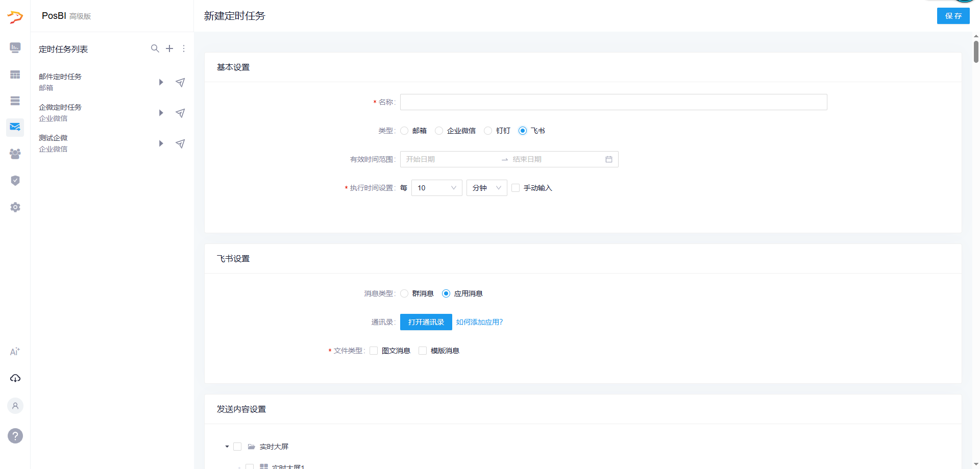Click the search icon in task list
The width and height of the screenshot is (980, 469).
[x=155, y=48]
